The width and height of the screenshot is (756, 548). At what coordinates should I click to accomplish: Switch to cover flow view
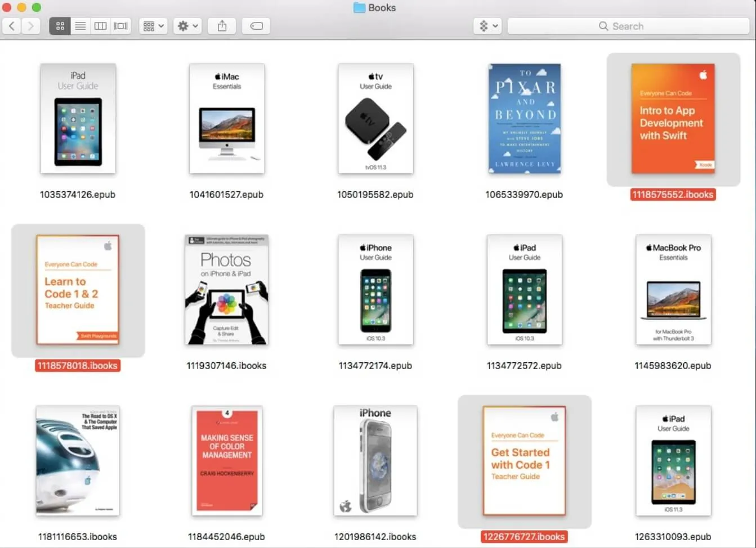click(x=120, y=26)
